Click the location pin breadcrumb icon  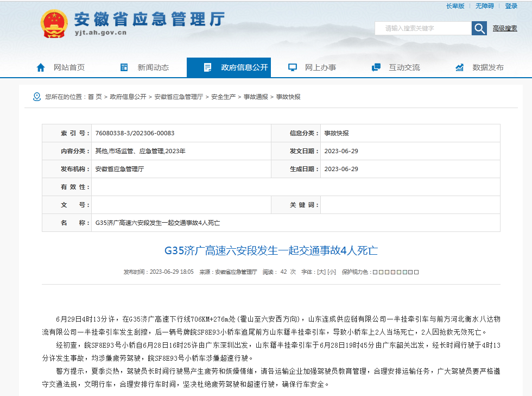click(x=37, y=97)
